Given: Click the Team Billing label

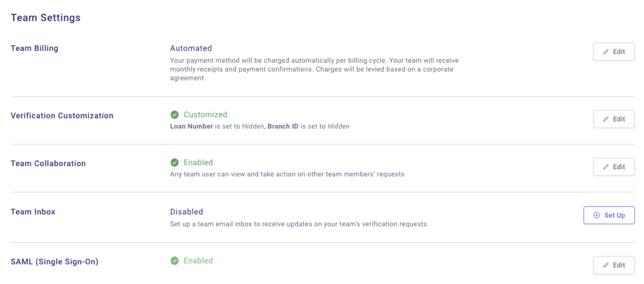Looking at the screenshot, I should pos(34,48).
